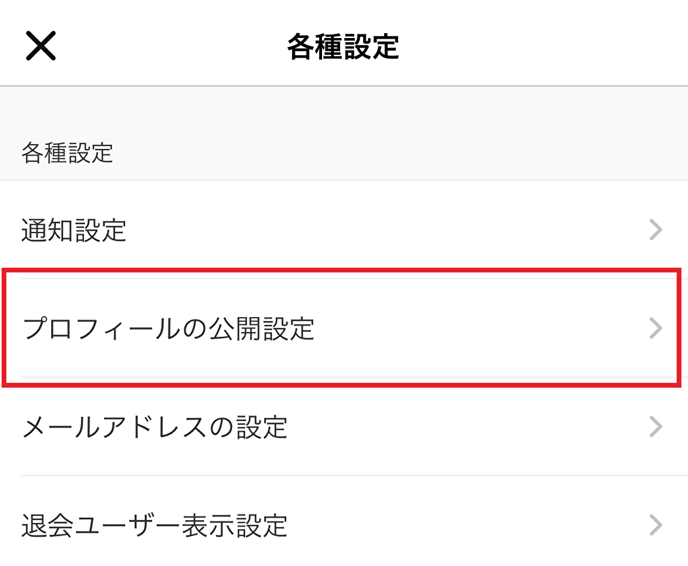Click the 各種設定 page title
688x566 pixels.
[x=343, y=46]
